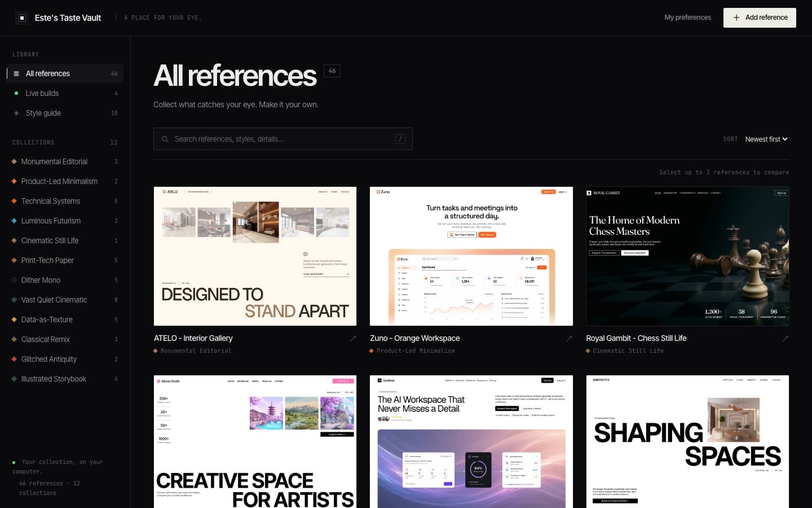Open the Ambientica 'Shaping Spaces' thumbnail
Screen dimensions: 812x508
click(x=687, y=441)
